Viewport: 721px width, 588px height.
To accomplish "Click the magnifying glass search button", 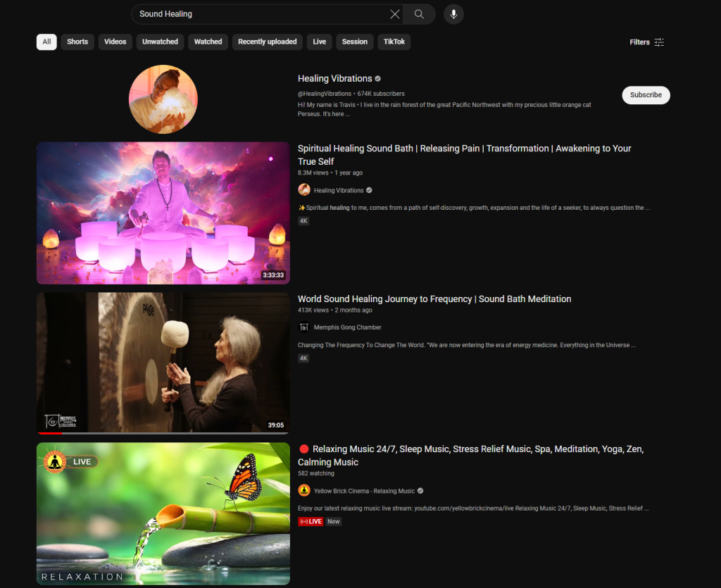I will tap(419, 14).
